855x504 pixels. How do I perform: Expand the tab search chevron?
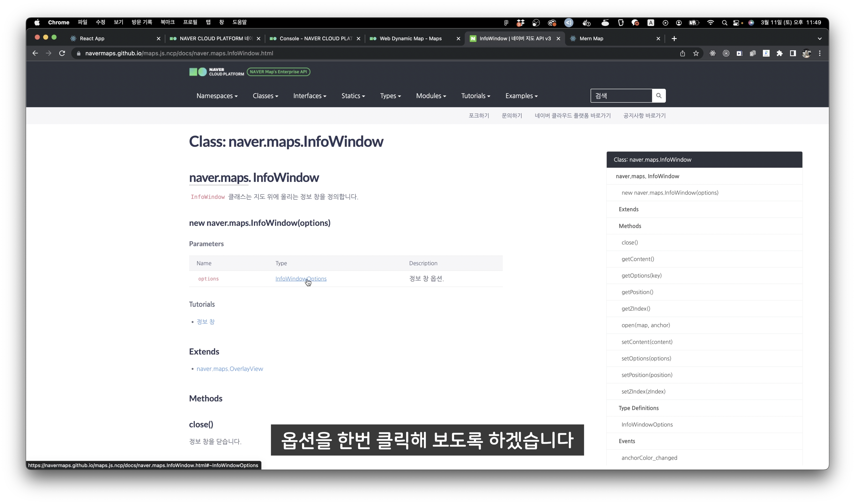point(820,38)
